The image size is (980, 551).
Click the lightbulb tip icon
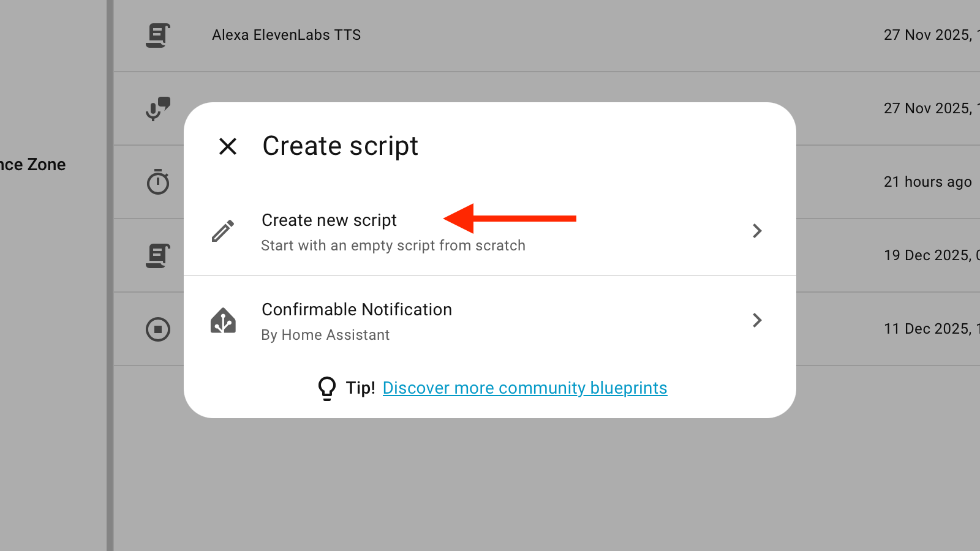click(x=327, y=388)
